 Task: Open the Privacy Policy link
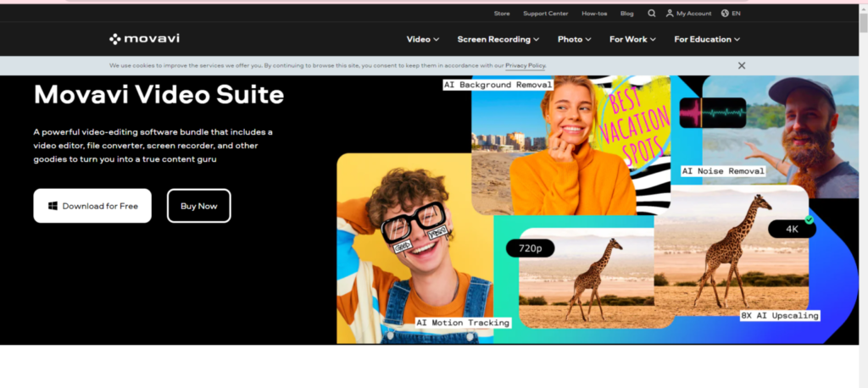(526, 65)
